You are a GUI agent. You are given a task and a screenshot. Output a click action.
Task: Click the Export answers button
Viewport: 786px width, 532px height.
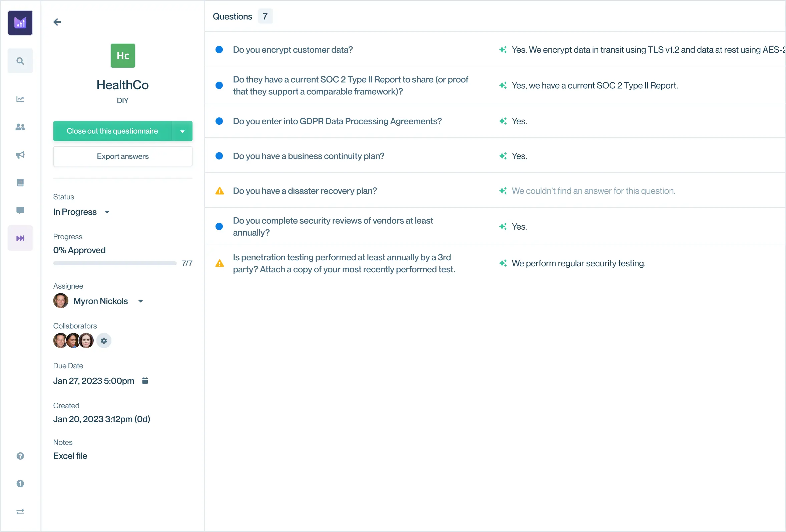pyautogui.click(x=123, y=156)
